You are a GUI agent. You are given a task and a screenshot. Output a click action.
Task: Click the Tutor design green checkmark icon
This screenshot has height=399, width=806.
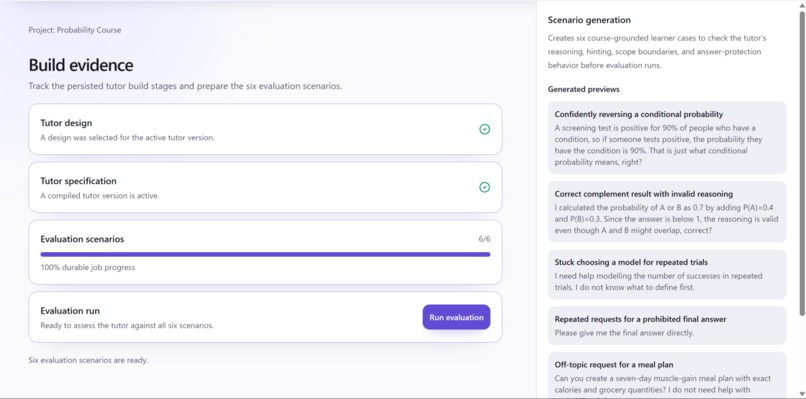tap(484, 130)
